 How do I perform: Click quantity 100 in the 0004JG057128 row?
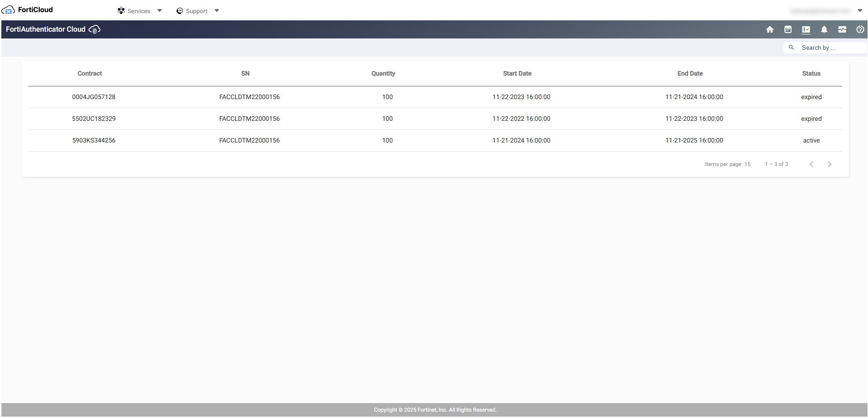[387, 97]
